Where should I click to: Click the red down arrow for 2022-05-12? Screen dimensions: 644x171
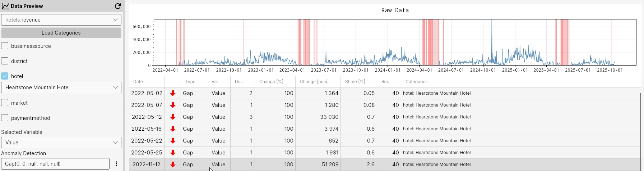tap(173, 117)
